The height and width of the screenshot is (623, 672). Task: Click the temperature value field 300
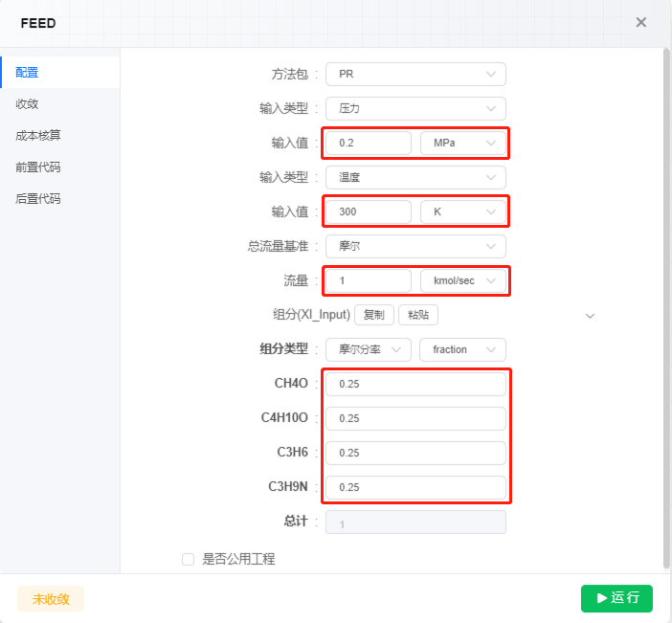369,211
